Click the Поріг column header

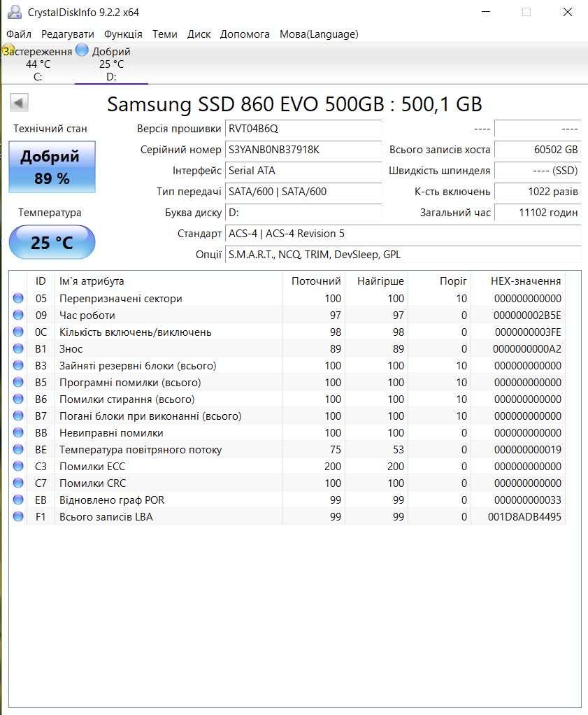(x=439, y=281)
